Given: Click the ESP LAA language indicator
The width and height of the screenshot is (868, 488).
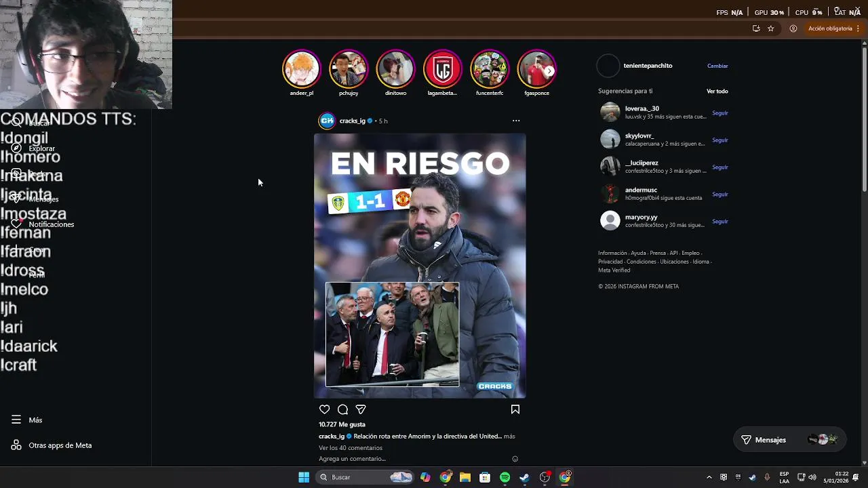Looking at the screenshot, I should (784, 477).
